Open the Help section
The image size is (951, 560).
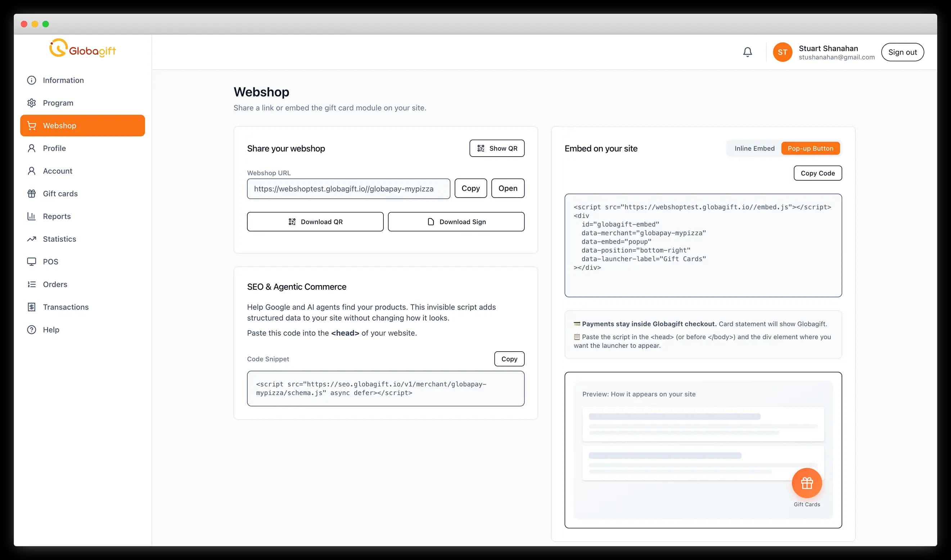pos(50,329)
